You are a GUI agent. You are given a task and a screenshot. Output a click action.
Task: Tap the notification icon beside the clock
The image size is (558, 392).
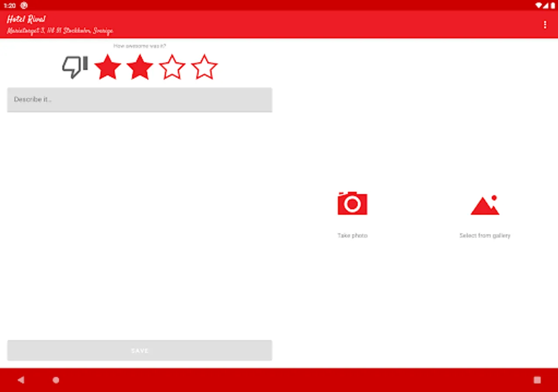(x=24, y=6)
